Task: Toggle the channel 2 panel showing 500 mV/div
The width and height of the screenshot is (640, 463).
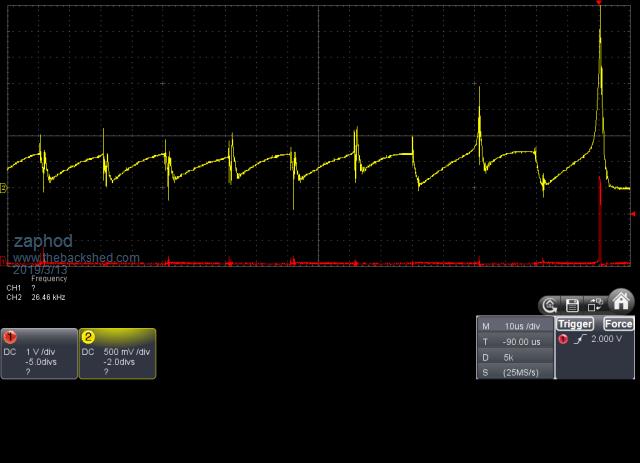Action: (x=117, y=354)
